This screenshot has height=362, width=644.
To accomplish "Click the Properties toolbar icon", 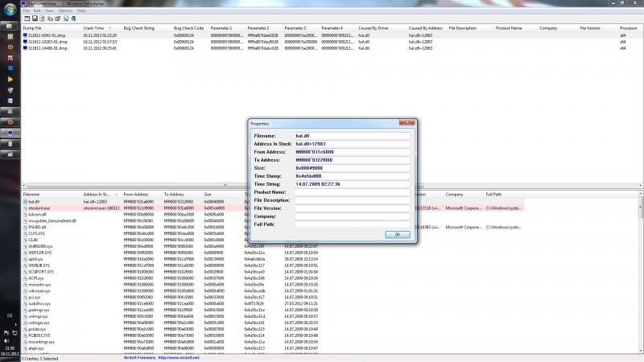I will point(58,19).
